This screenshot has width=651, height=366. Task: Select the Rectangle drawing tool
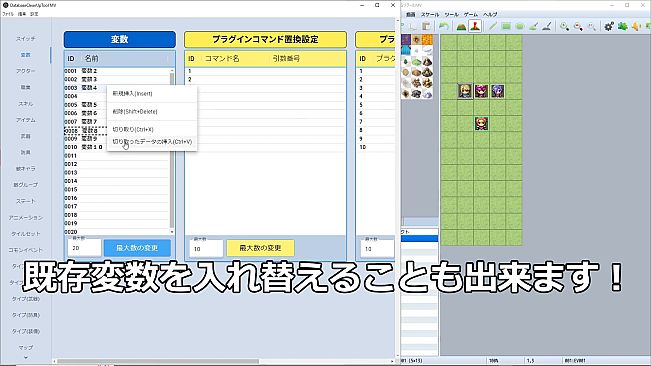coord(506,26)
